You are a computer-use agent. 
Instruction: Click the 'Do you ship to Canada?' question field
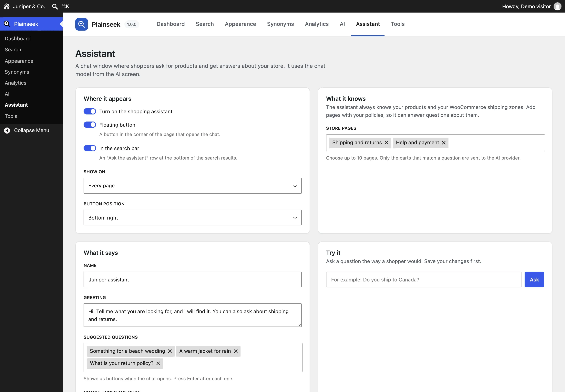coord(423,279)
